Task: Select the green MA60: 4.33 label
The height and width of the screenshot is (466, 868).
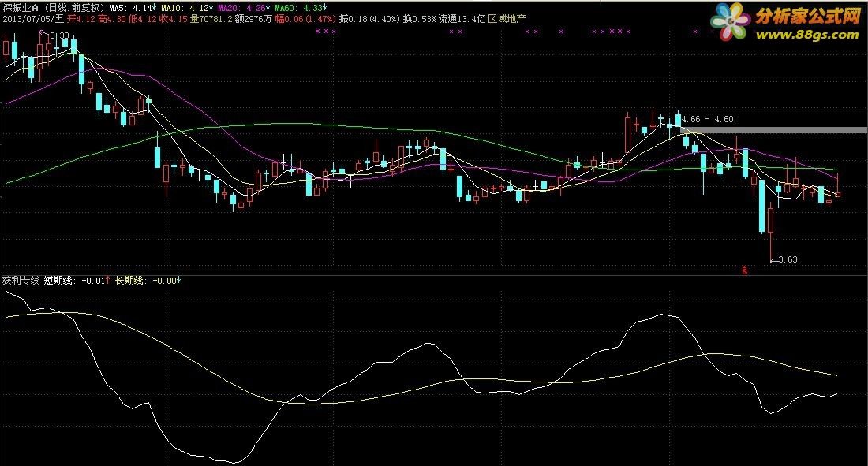Action: point(301,8)
